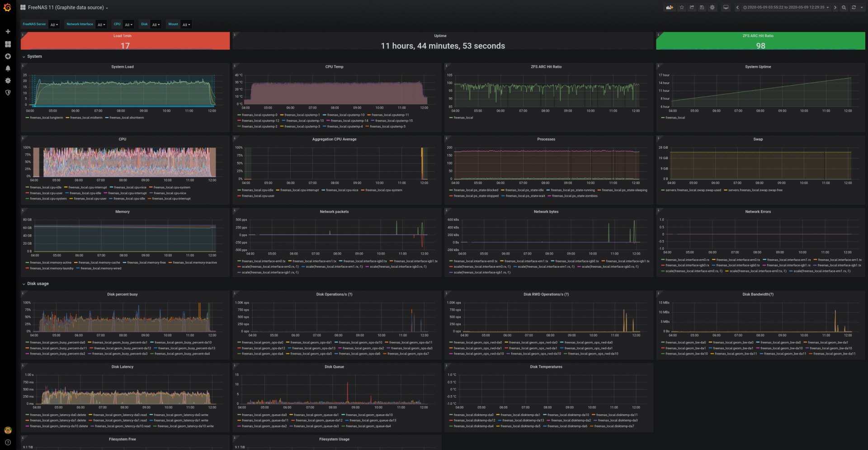
Task: Click the Swap panel title
Action: (758, 139)
